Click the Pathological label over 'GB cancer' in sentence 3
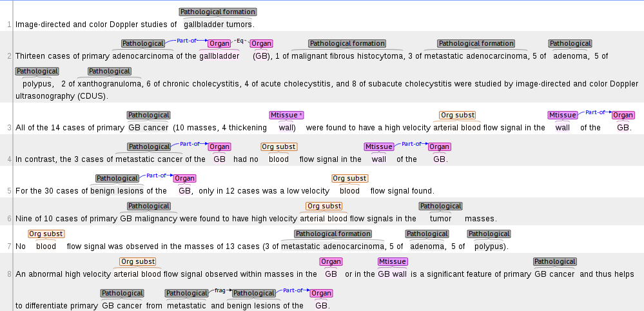Image resolution: width=644 pixels, height=311 pixels. pyautogui.click(x=149, y=115)
